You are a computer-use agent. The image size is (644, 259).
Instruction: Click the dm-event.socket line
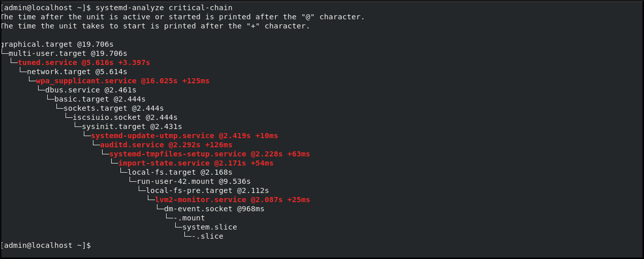pos(214,209)
